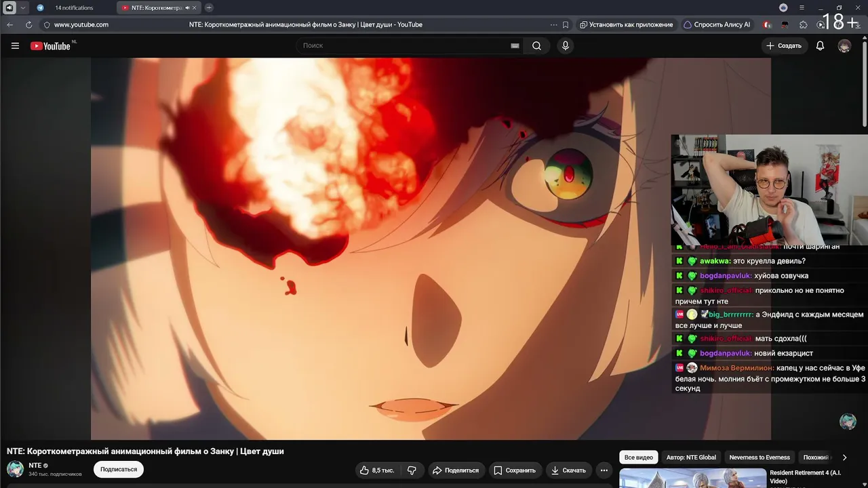Open the browser main menu lines icon
Viewport: 868px width, 488px height.
click(802, 7)
